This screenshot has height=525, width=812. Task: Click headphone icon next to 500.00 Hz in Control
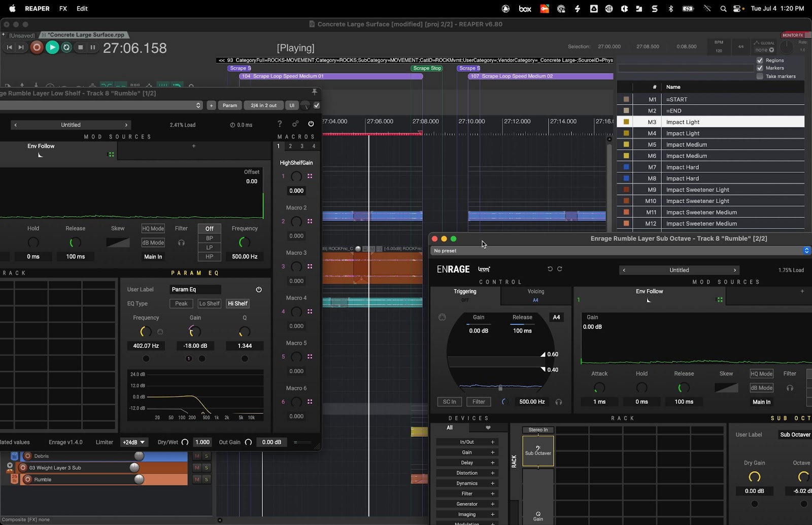(x=559, y=402)
